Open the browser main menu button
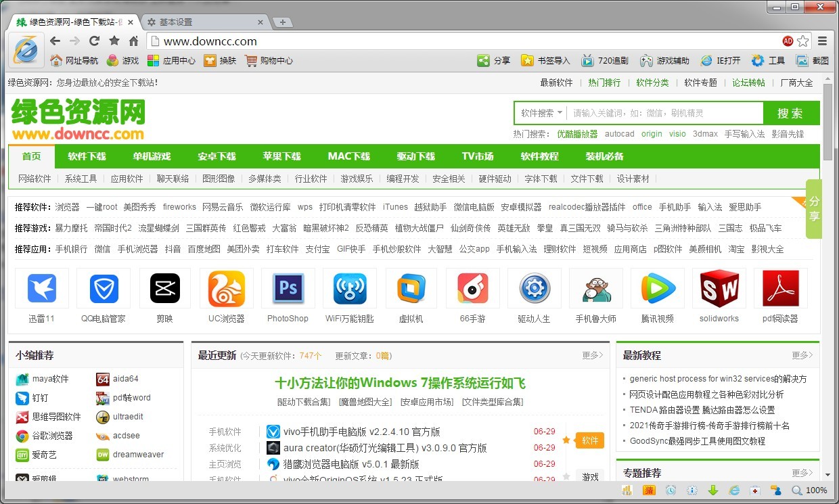 [823, 41]
